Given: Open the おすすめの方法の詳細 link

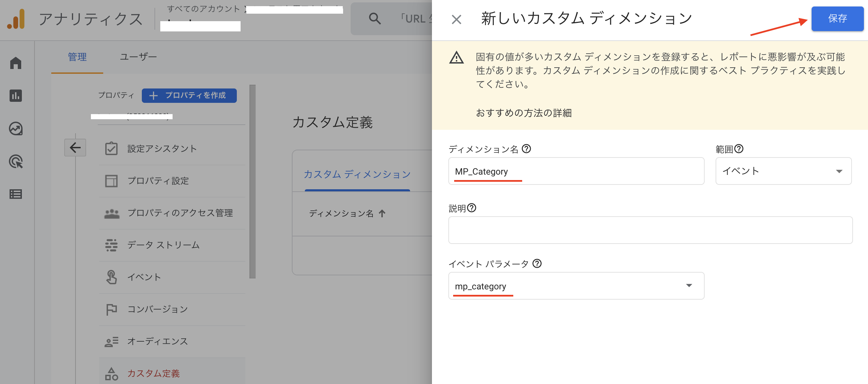Looking at the screenshot, I should [x=524, y=113].
